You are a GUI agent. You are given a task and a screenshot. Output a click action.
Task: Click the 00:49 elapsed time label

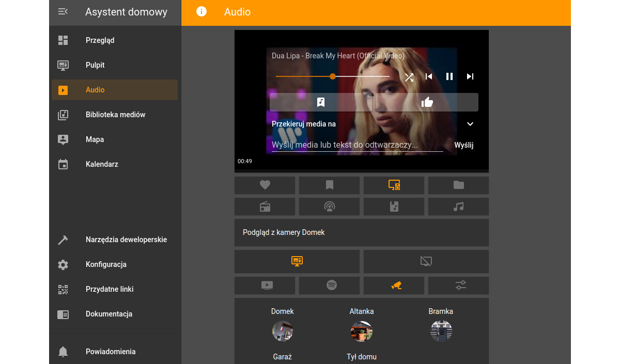tap(245, 161)
